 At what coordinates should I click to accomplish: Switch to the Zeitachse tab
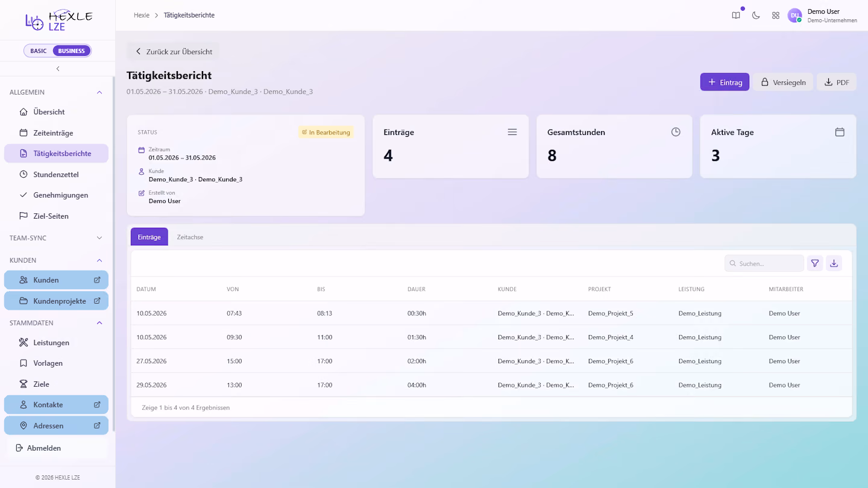click(190, 237)
